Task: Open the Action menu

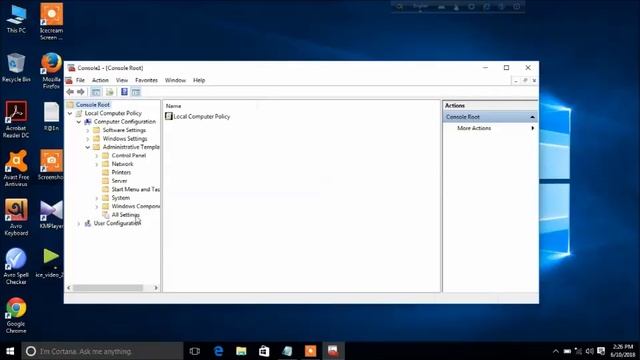Action: pos(100,80)
